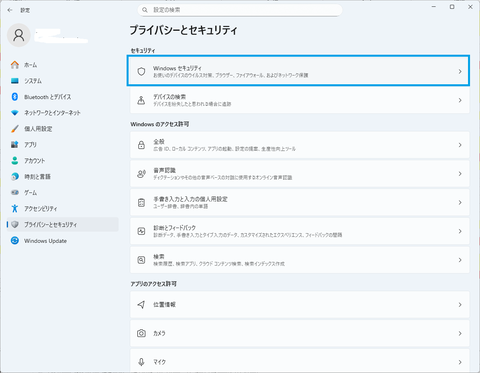This screenshot has height=373, width=480.
Task: Click the Bluetooth icon in sidebar
Action: (15, 97)
